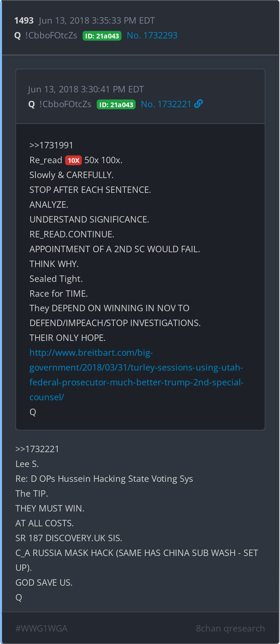This screenshot has height=644, width=280.
Task: Click post number 1493 in header
Action: point(24,21)
